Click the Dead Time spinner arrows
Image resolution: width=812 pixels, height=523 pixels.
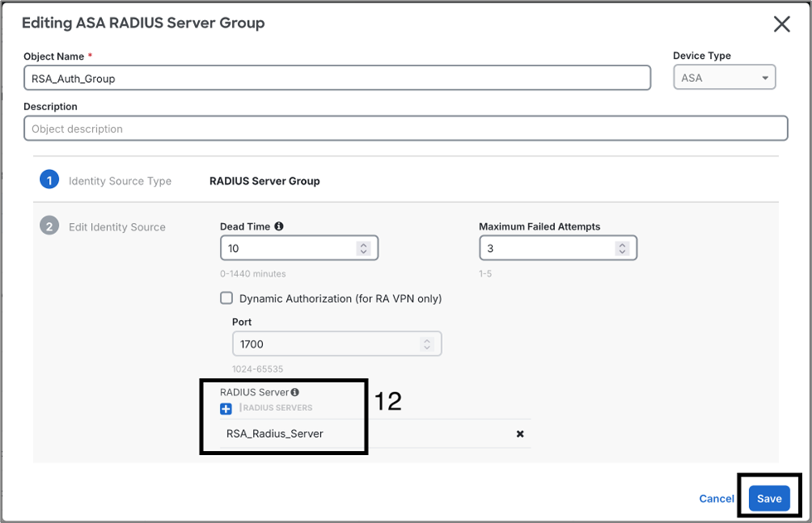pyautogui.click(x=362, y=248)
